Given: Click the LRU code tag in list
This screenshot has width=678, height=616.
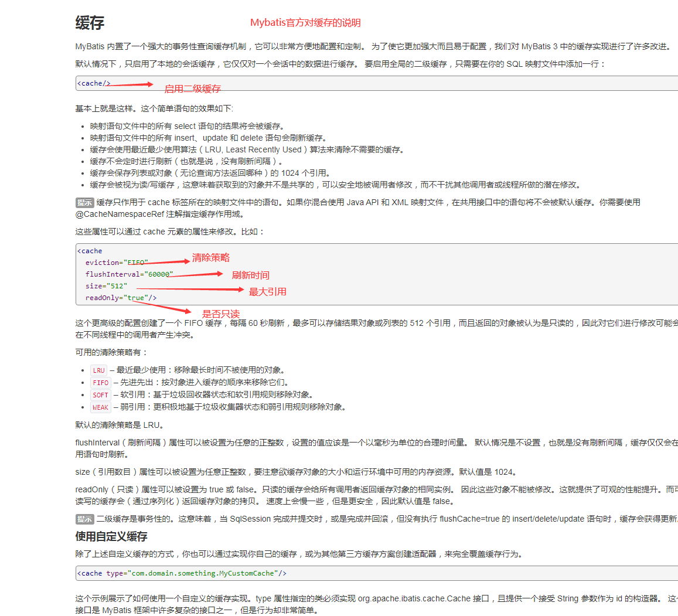Looking at the screenshot, I should click(98, 370).
